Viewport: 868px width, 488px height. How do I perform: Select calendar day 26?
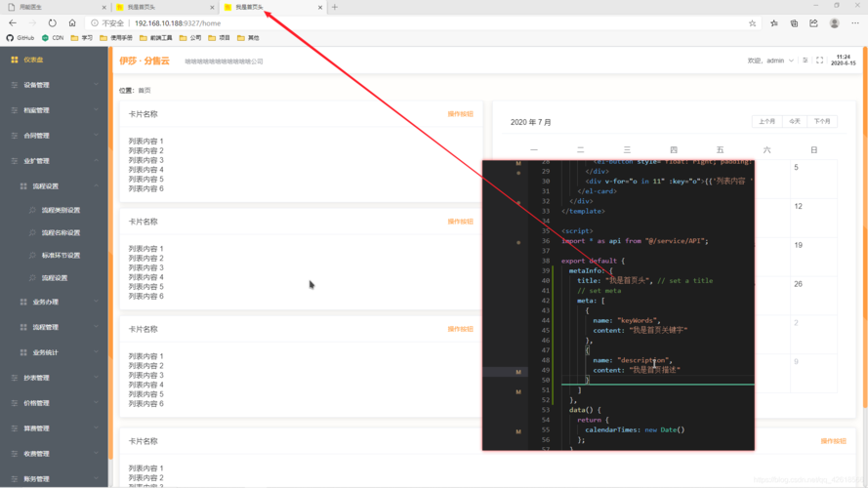(x=813, y=296)
